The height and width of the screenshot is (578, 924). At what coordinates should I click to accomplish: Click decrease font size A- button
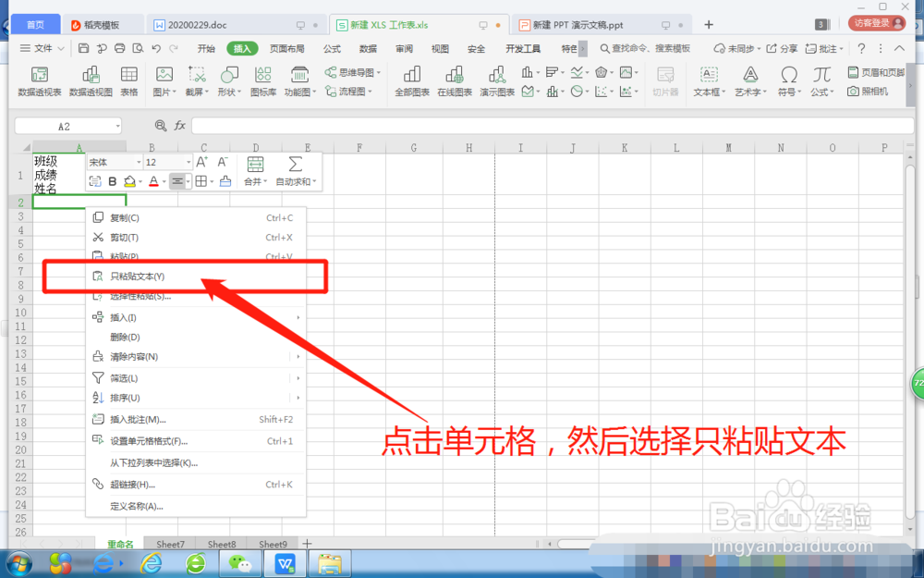click(223, 162)
